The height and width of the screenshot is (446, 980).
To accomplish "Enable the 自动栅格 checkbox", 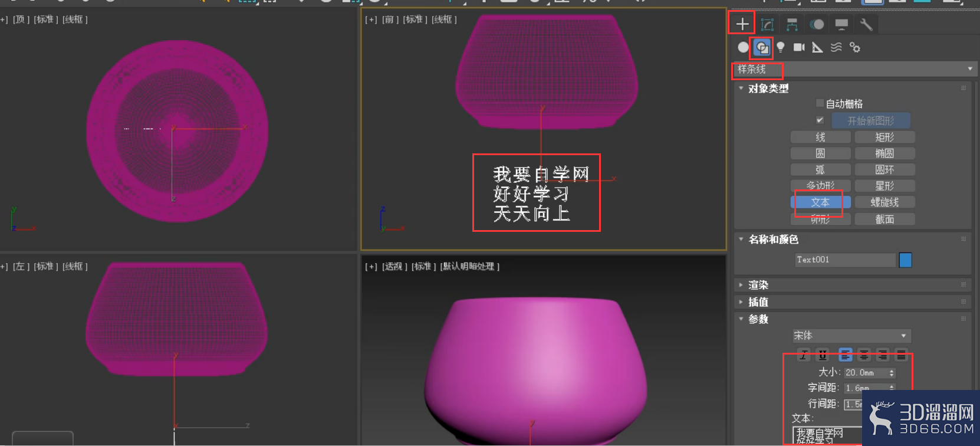I will point(820,103).
